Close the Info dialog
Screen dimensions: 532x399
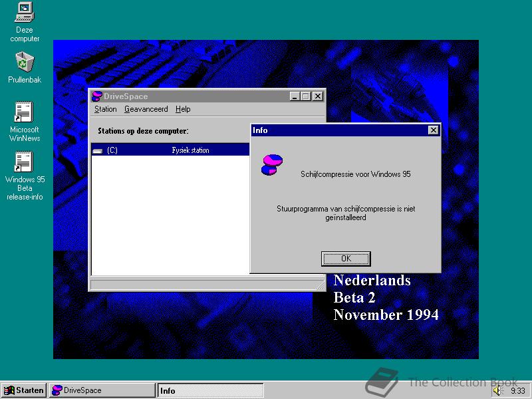[x=434, y=130]
